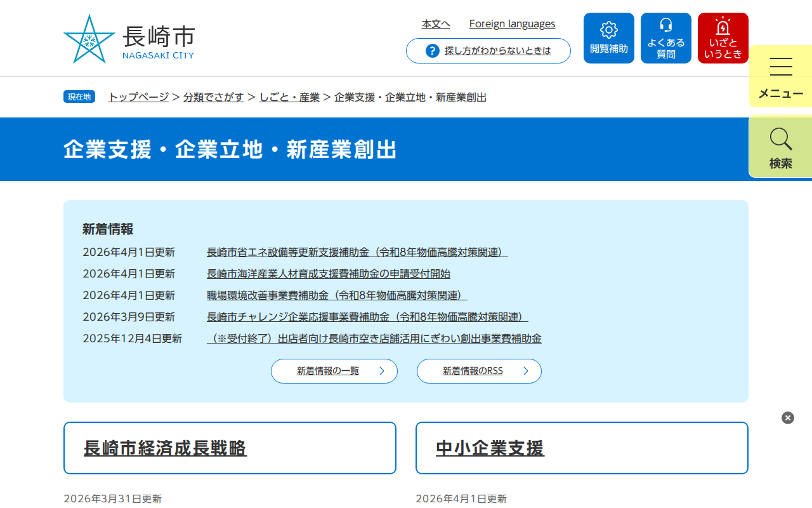Go to トップページ breadcrumb

(x=138, y=97)
